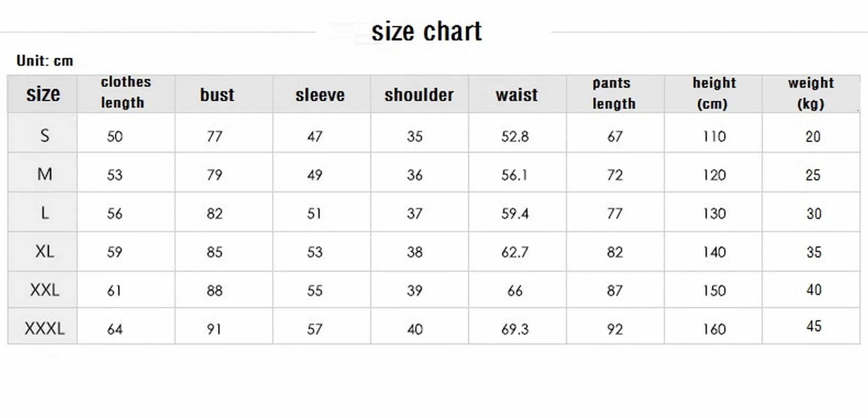Select the M size row label
This screenshot has width=868, height=418.
coord(44,174)
